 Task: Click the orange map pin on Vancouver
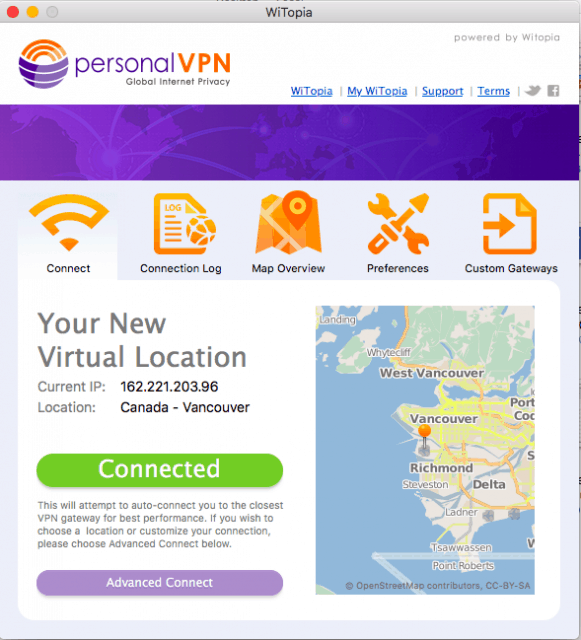tap(425, 436)
